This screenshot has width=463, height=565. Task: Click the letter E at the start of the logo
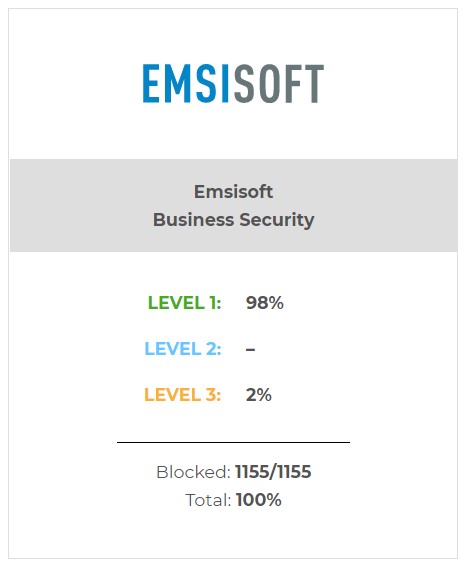coord(151,84)
